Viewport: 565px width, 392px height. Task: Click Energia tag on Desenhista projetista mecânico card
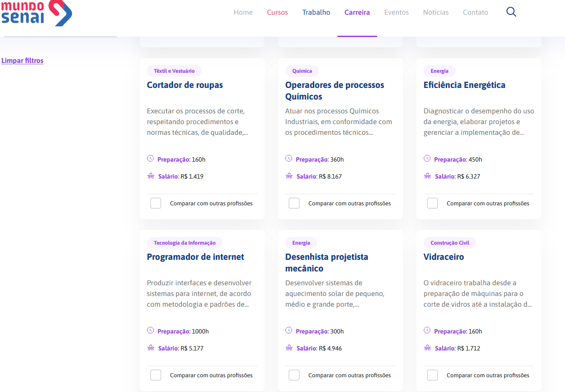[301, 243]
